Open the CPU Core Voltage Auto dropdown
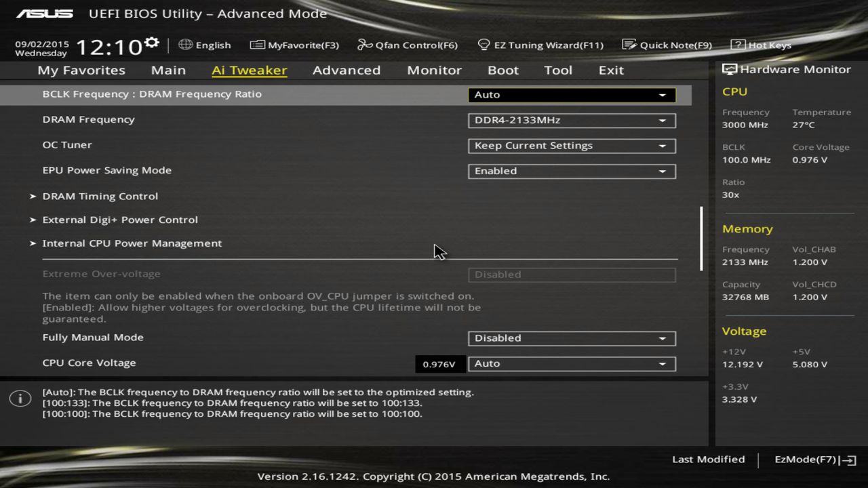The width and height of the screenshot is (868, 488). pos(572,364)
